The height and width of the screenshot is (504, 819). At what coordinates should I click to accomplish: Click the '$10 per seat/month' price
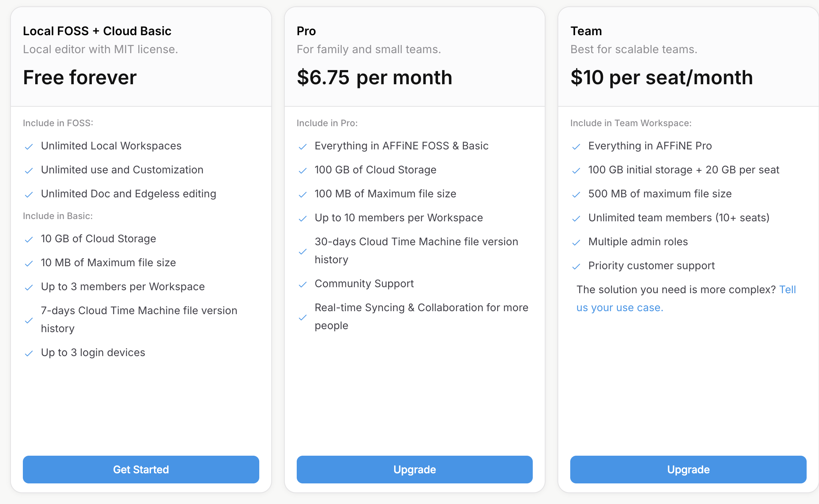coord(661,78)
